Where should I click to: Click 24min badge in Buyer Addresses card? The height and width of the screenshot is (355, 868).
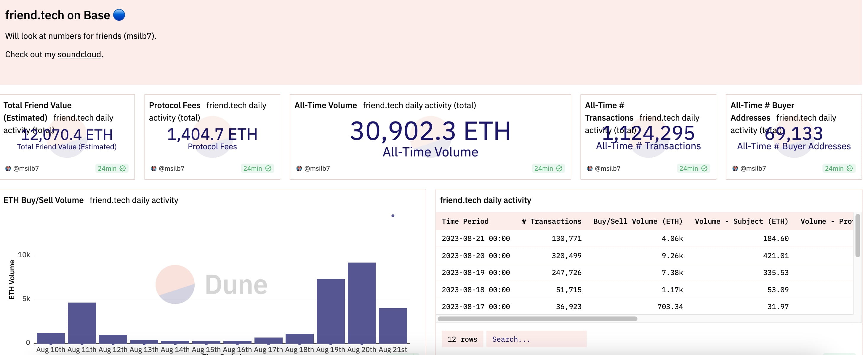[839, 168]
